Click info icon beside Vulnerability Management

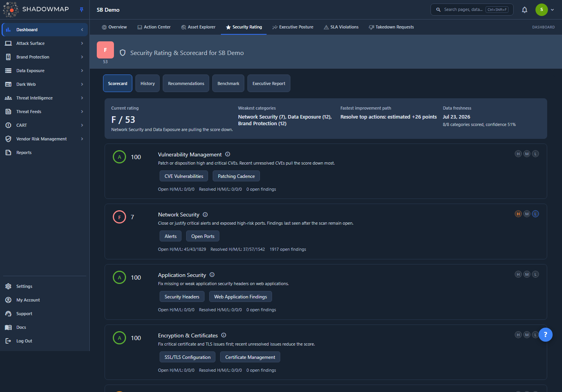pyautogui.click(x=228, y=154)
